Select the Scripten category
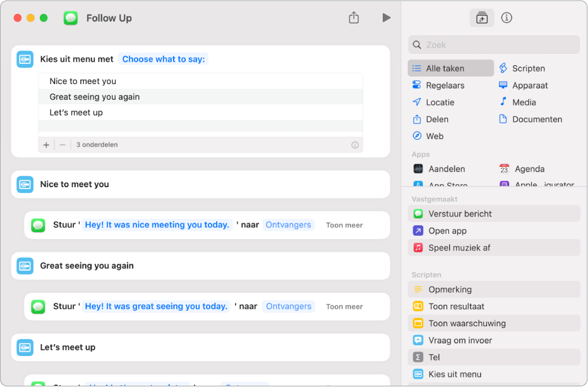The height and width of the screenshot is (387, 588). [528, 68]
